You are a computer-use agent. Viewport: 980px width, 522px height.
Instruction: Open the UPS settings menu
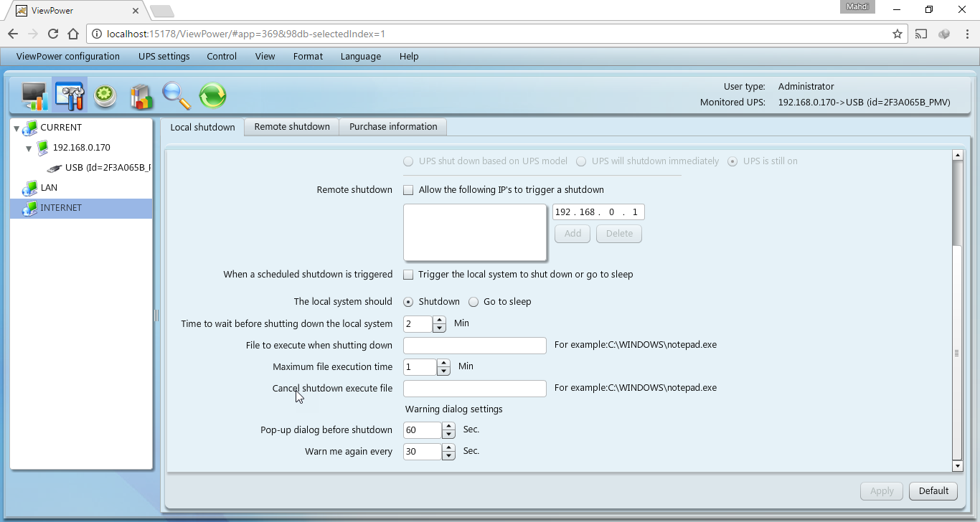coord(164,57)
